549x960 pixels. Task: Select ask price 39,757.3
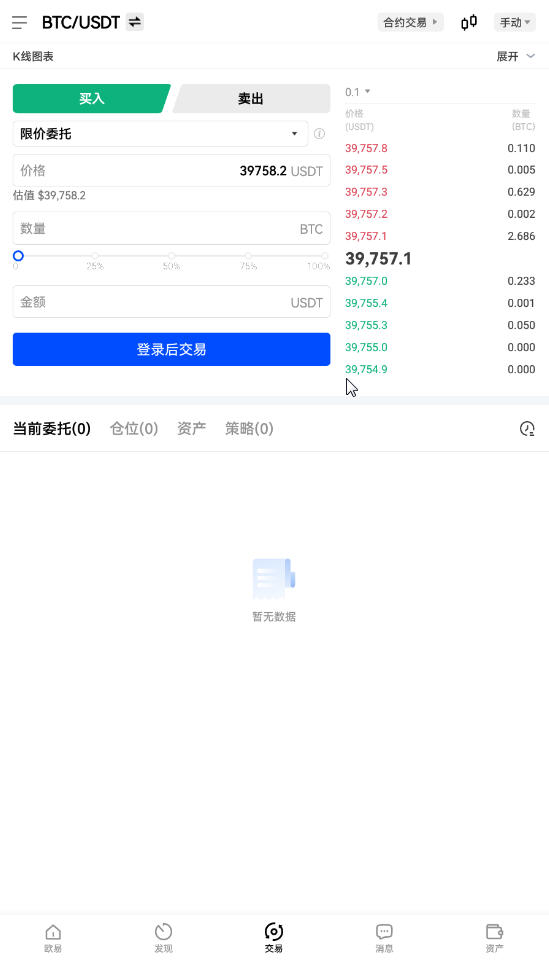pos(366,192)
